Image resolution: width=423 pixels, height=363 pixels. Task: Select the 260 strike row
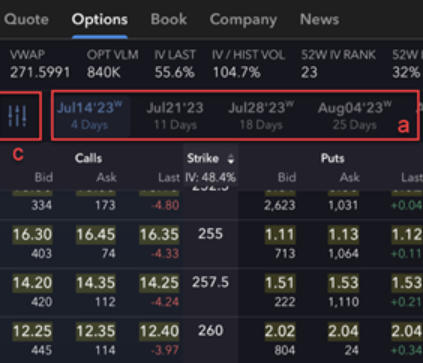(x=211, y=340)
